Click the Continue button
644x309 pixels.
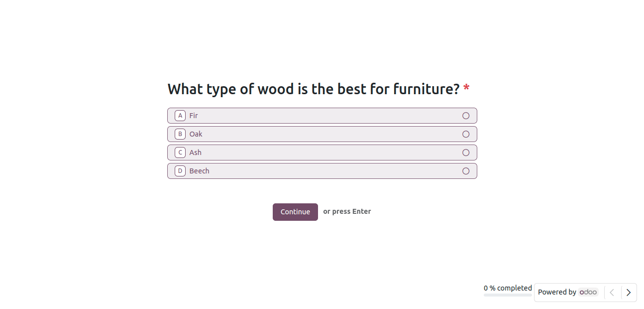click(x=295, y=212)
